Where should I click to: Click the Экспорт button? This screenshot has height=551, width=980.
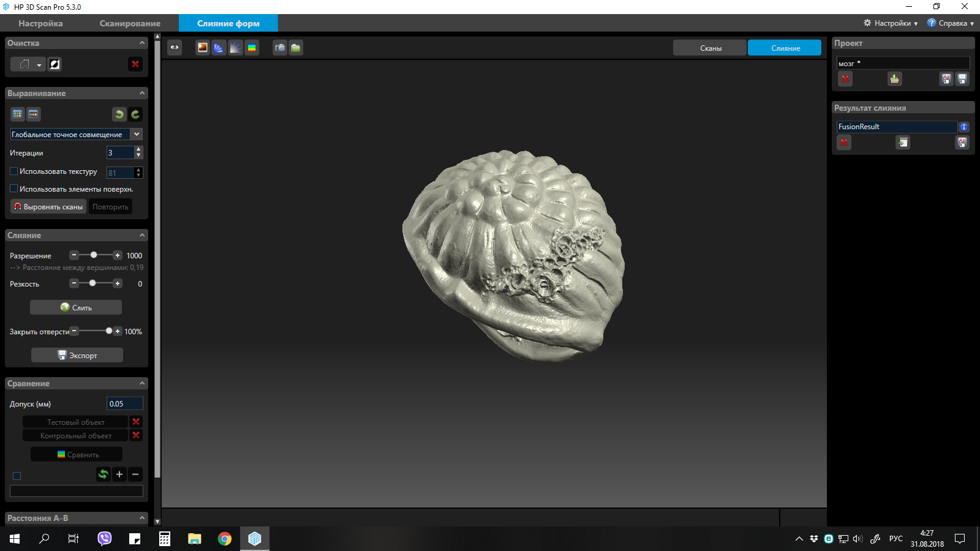(x=77, y=356)
